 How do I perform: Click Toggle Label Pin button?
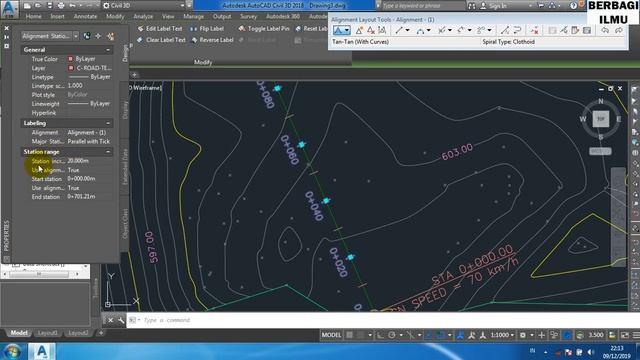tap(264, 29)
